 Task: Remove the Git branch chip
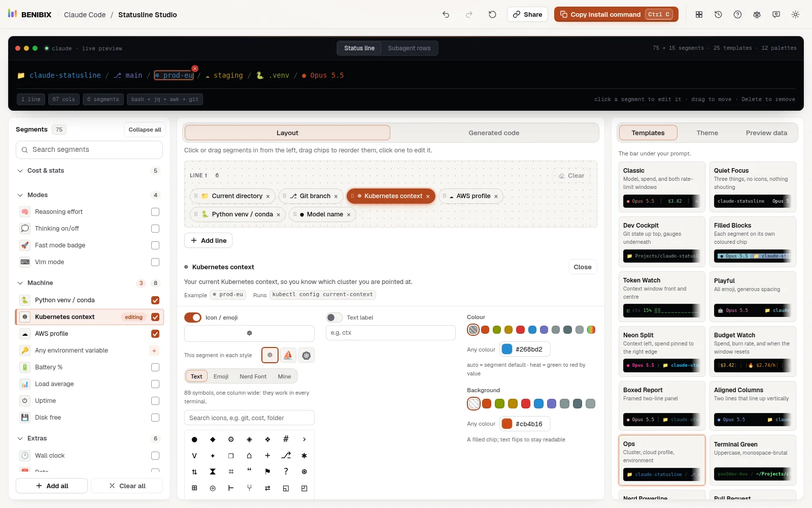[336, 197]
